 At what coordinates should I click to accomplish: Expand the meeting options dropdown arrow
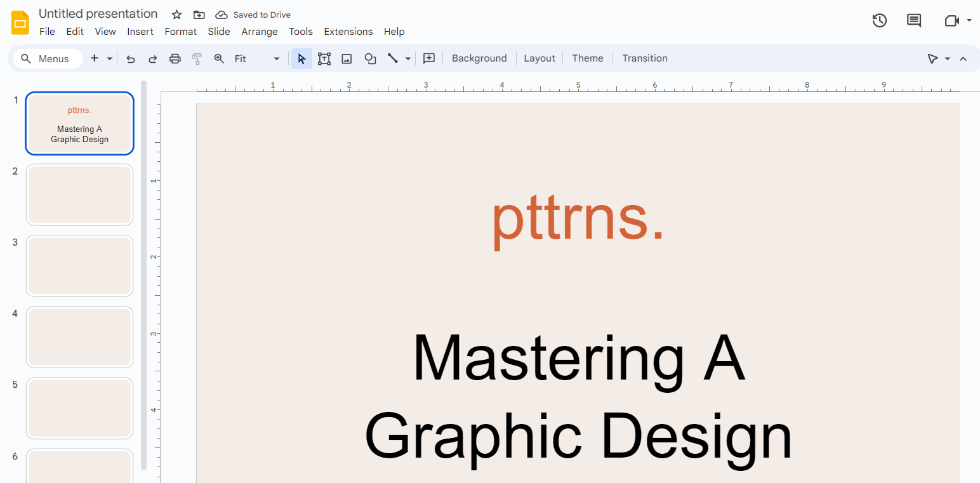(969, 20)
